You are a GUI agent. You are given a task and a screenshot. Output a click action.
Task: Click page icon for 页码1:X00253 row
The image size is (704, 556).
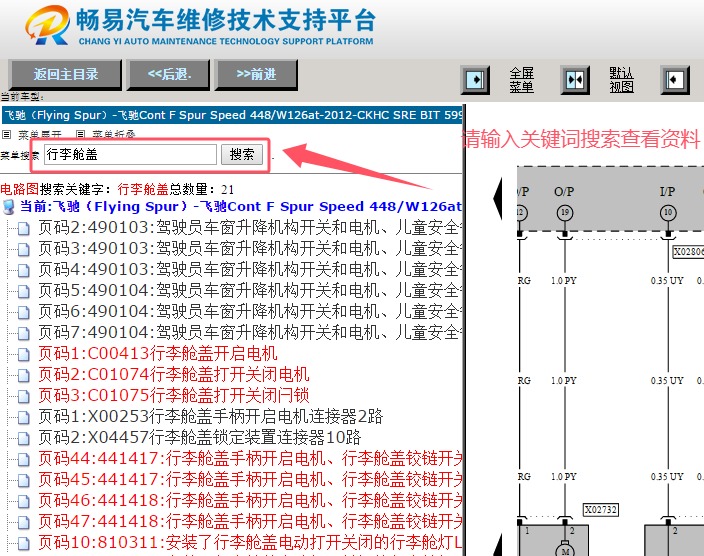point(23,418)
